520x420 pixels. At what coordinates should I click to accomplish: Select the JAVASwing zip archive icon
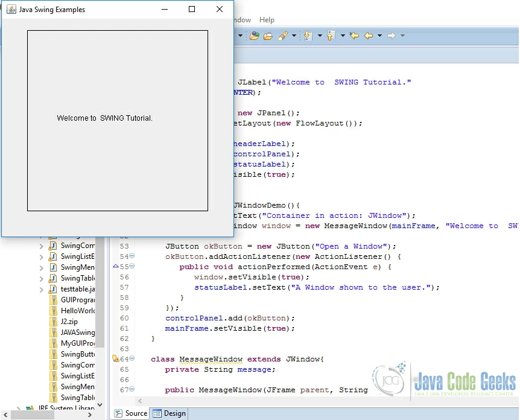point(53,332)
